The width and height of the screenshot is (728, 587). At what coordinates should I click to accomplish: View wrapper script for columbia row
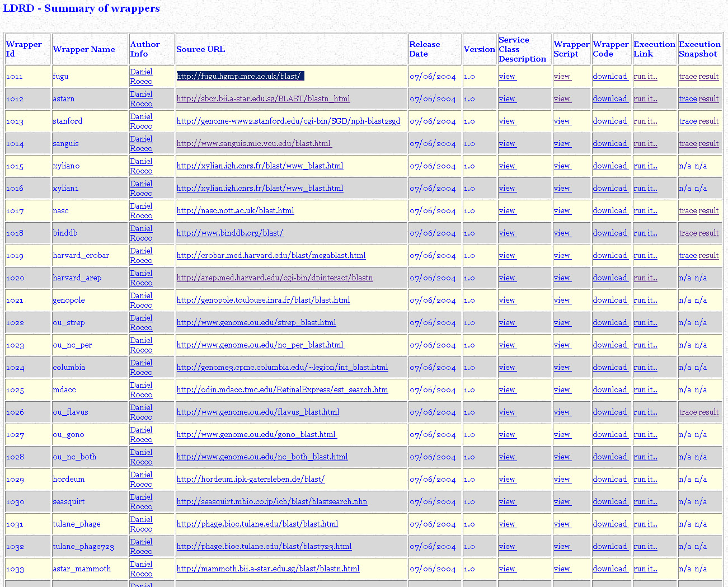pyautogui.click(x=562, y=367)
